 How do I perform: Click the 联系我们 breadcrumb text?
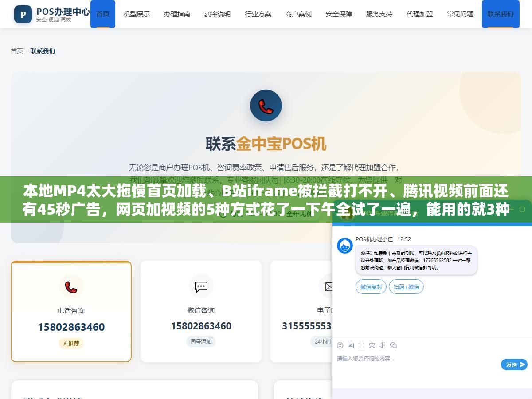(x=43, y=51)
